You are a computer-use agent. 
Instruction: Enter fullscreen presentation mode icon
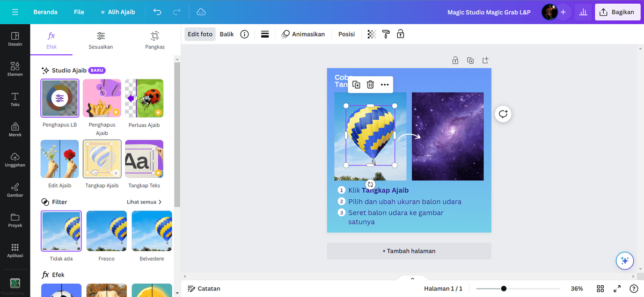[617, 288]
